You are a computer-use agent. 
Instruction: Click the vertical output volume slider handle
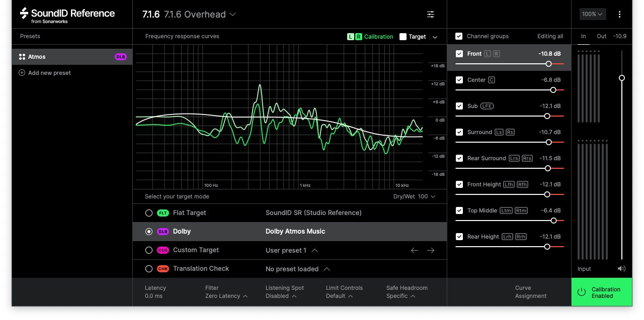pos(622,78)
